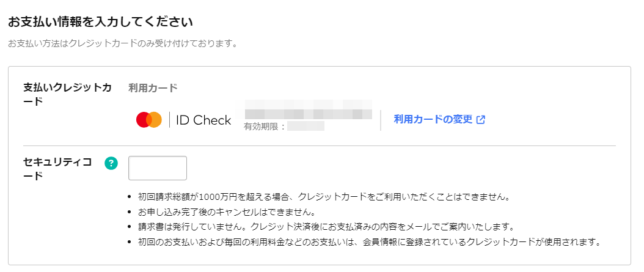
Task: Click the note about the registered card being used
Action: pyautogui.click(x=370, y=241)
